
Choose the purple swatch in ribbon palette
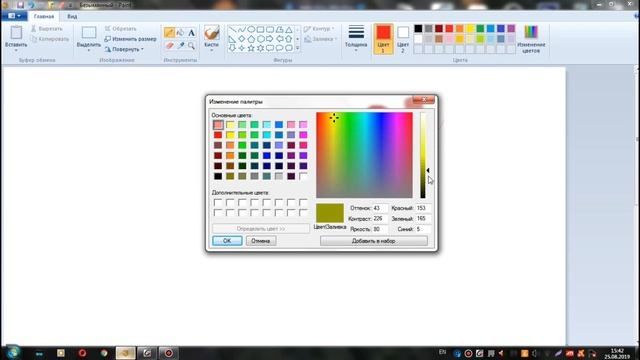pos(511,29)
